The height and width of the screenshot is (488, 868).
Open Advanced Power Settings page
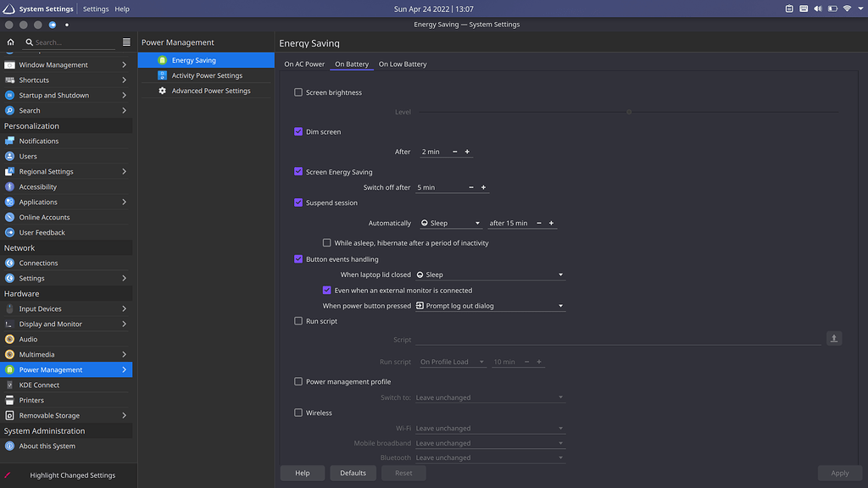[x=211, y=91]
